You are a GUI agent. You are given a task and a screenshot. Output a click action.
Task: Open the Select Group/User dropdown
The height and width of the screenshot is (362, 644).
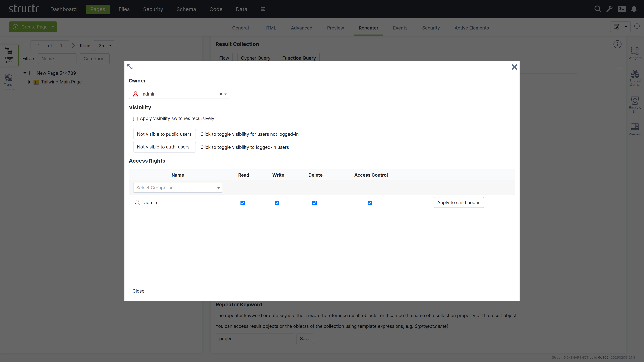point(177,188)
